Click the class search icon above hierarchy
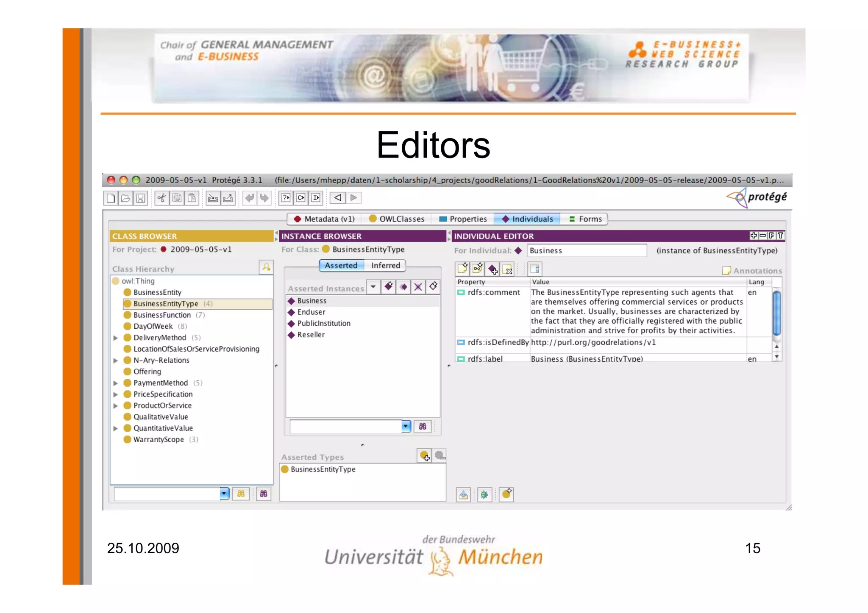Screen dimensions: 868x613 [x=266, y=267]
